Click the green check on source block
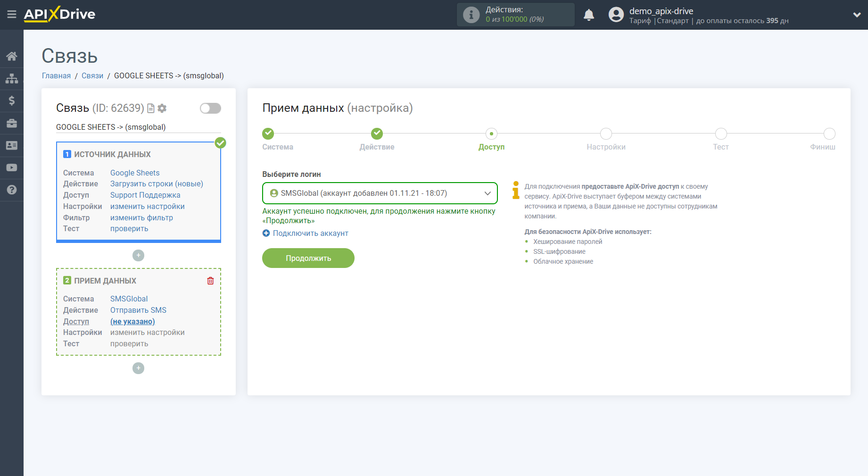868x476 pixels. coord(220,142)
